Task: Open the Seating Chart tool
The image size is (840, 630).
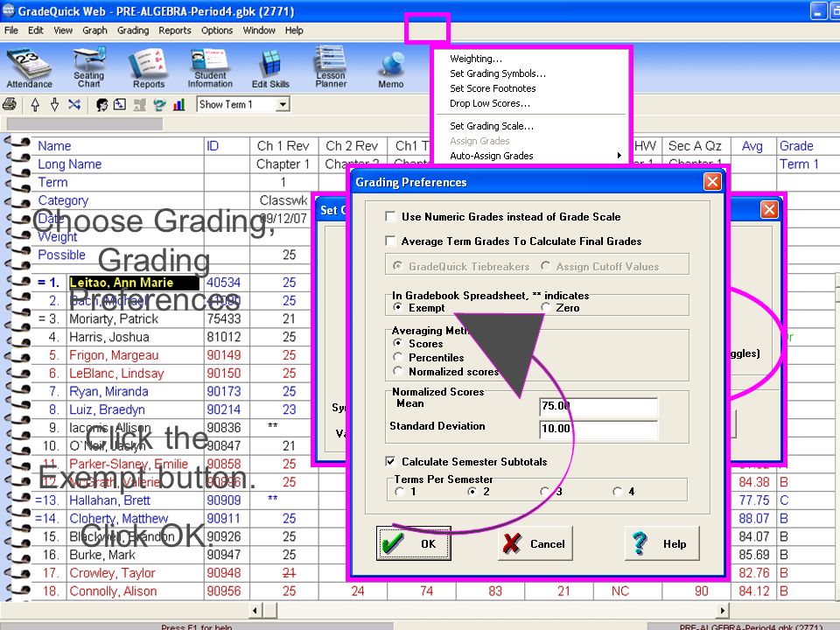Action: click(x=89, y=67)
